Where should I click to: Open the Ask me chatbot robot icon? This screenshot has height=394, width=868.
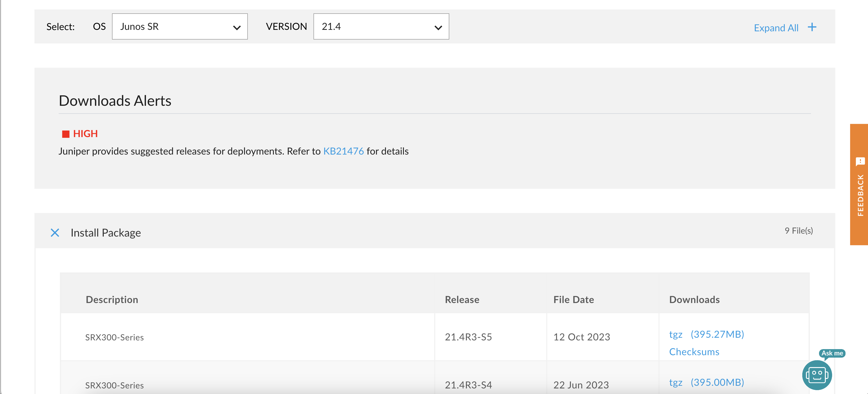coord(817,375)
